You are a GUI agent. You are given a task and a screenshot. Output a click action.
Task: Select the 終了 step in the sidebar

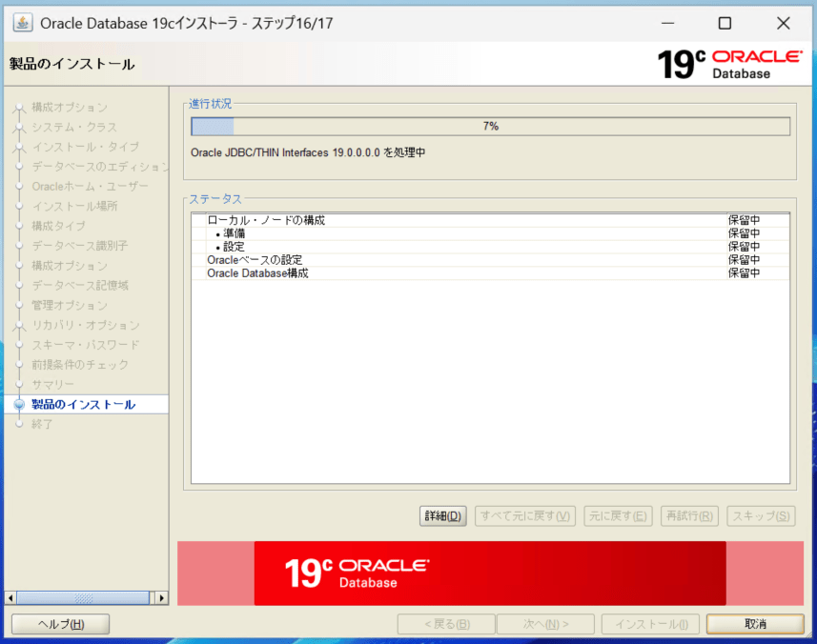[x=42, y=424]
